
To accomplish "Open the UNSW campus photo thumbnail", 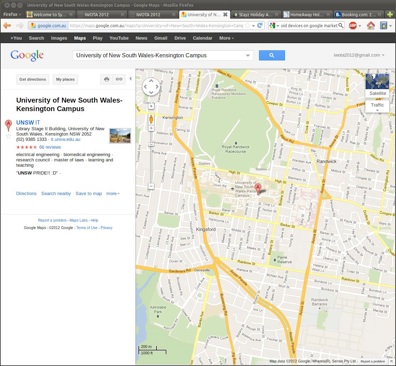I will 120,136.
